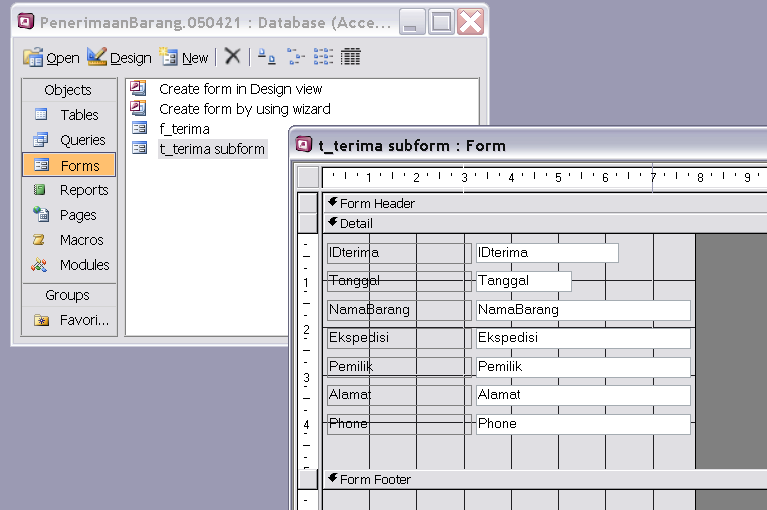767x510 pixels.
Task: Click the Queries icon
Action: point(41,140)
